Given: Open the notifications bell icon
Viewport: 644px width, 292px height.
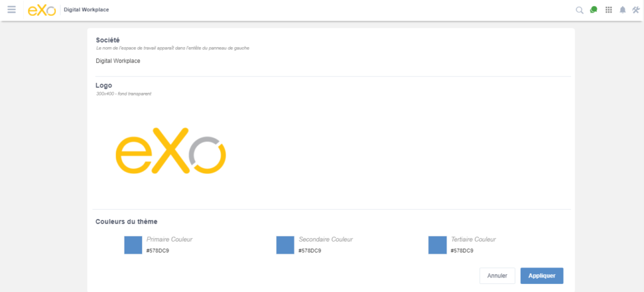Looking at the screenshot, I should click(x=623, y=10).
